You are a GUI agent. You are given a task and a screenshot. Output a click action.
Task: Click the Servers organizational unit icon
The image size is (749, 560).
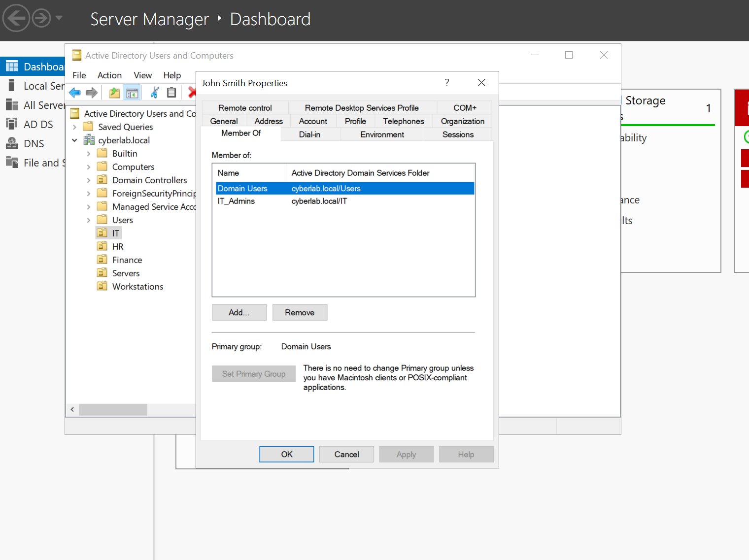click(102, 273)
